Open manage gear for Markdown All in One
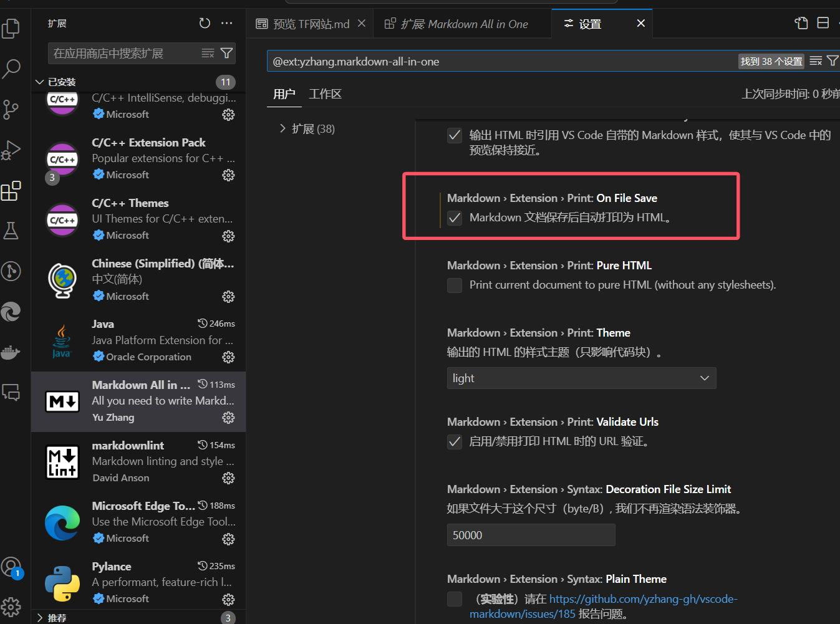 (229, 418)
